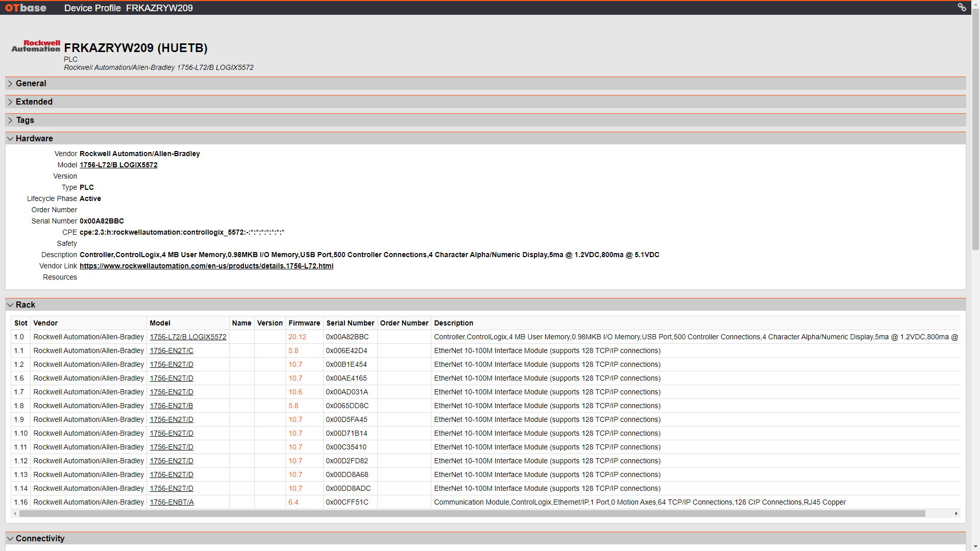Collapse the Hardware section
This screenshot has width=980, height=551.
click(x=485, y=138)
